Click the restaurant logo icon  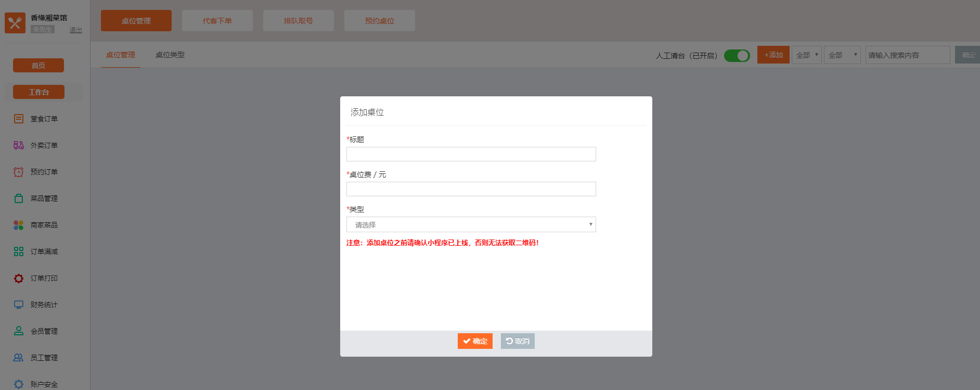(15, 23)
